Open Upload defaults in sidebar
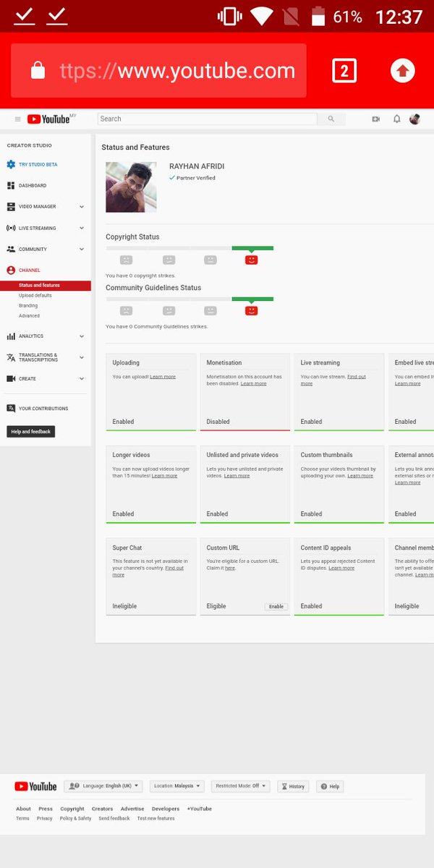Image resolution: width=434 pixels, height=868 pixels. pyautogui.click(x=35, y=295)
